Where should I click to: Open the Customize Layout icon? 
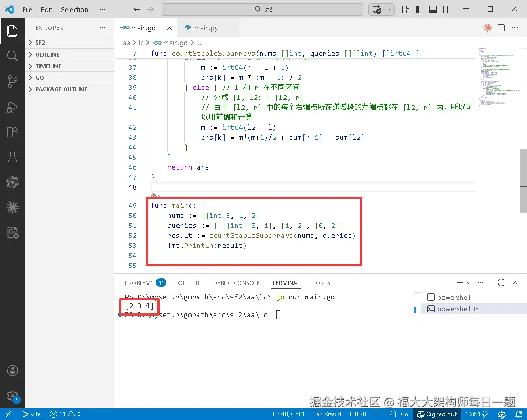(406, 9)
